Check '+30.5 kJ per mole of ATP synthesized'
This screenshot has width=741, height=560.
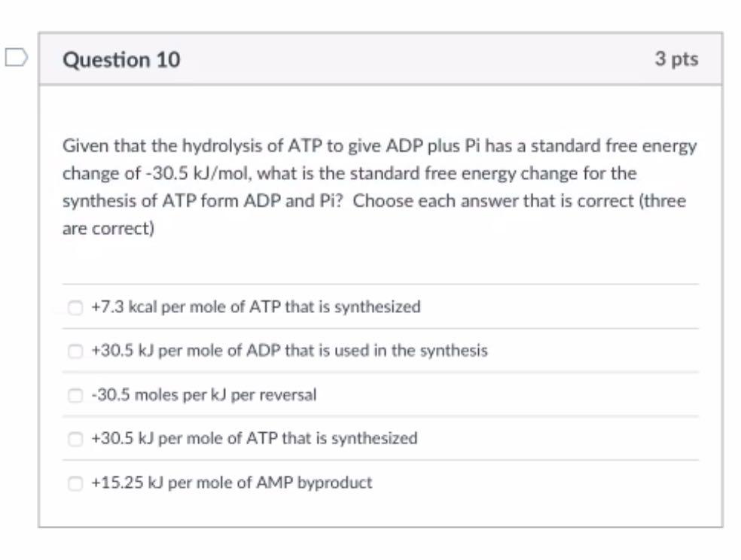point(75,439)
